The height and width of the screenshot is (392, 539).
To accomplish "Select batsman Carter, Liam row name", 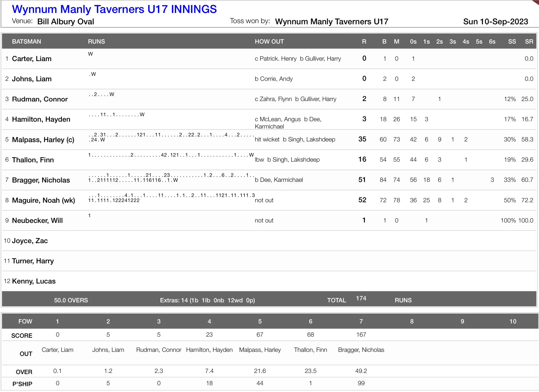I will point(32,59).
